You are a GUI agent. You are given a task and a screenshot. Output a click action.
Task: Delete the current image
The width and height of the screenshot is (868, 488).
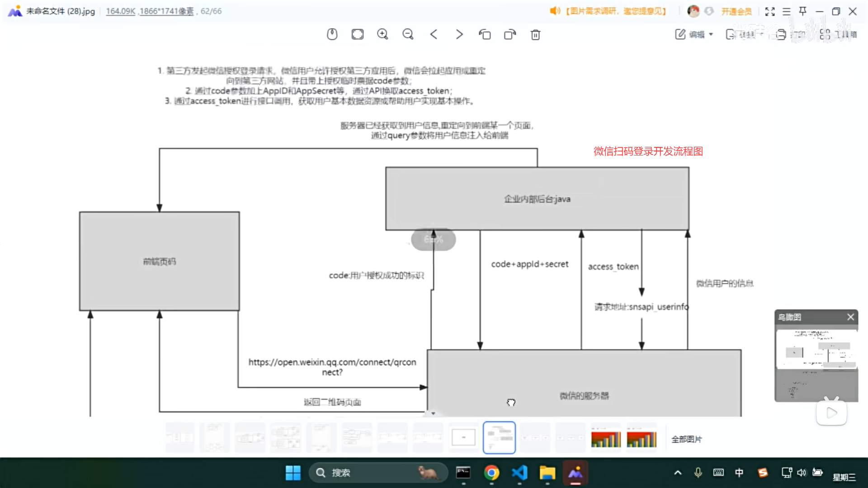click(x=535, y=34)
